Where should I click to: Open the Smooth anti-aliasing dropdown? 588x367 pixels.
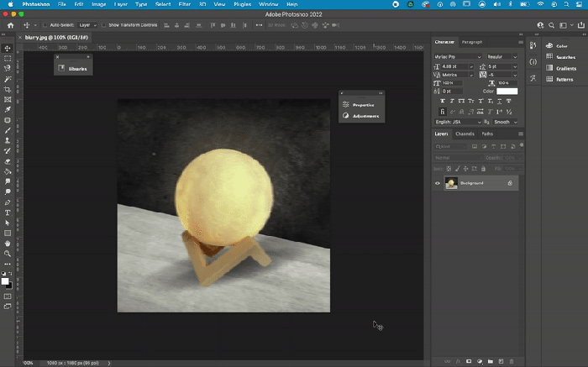(x=505, y=122)
